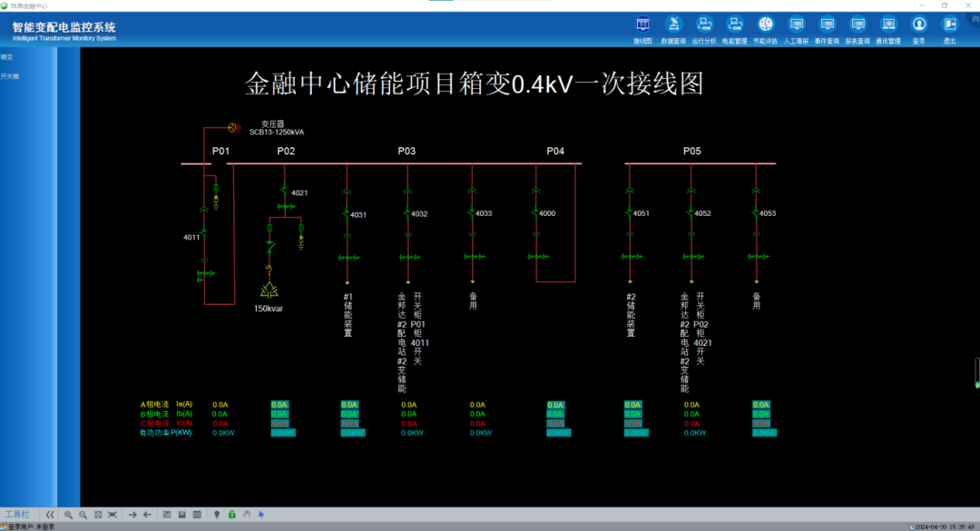Click breaker 4031 switch symbol
Viewport: 980px width, 531px height.
(x=347, y=214)
